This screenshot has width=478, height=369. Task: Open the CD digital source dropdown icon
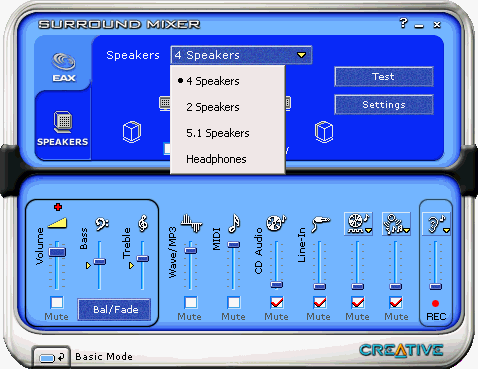(x=358, y=223)
